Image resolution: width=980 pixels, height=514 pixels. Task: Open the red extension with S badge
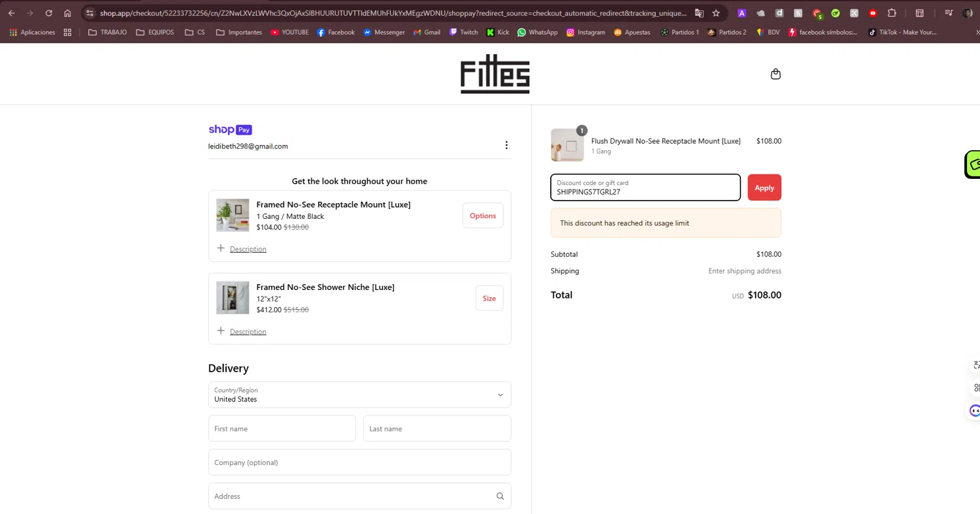pos(817,13)
